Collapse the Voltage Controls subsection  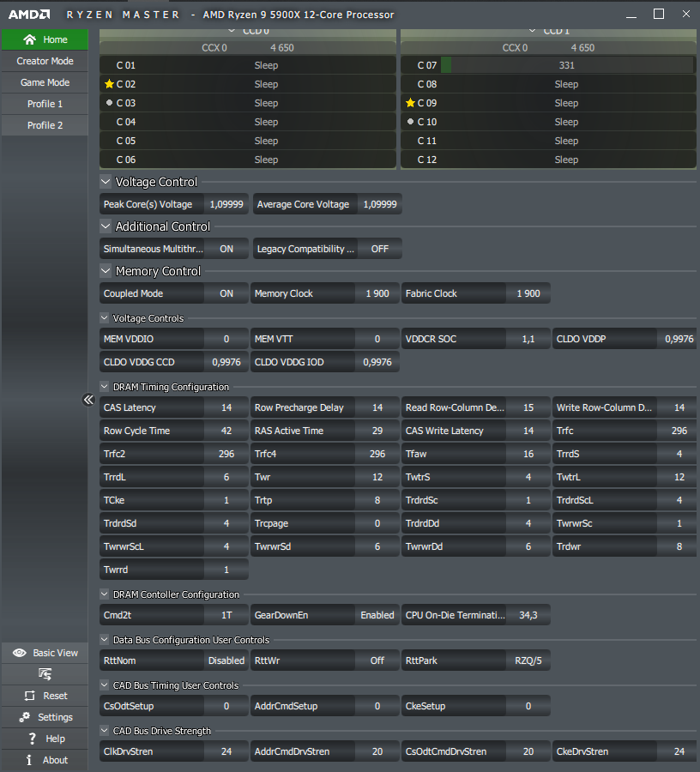[105, 318]
